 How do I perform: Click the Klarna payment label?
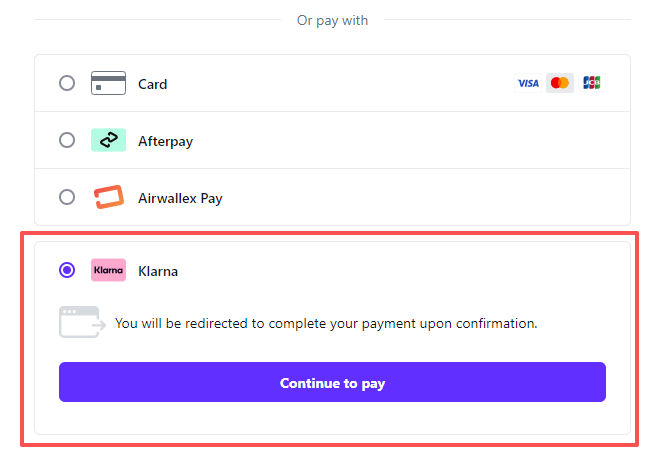point(158,271)
